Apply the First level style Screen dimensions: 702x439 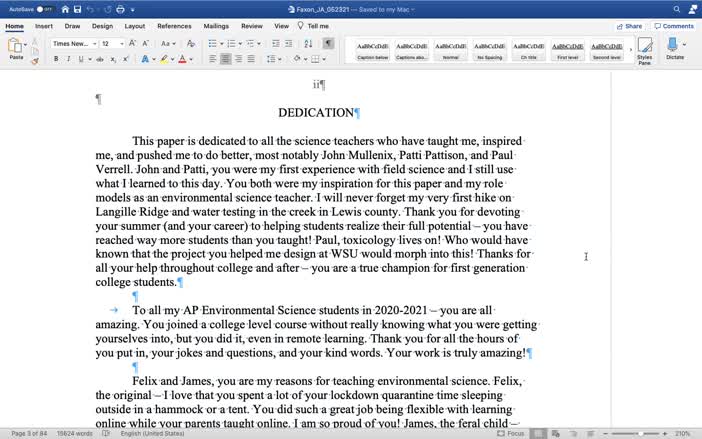point(567,51)
